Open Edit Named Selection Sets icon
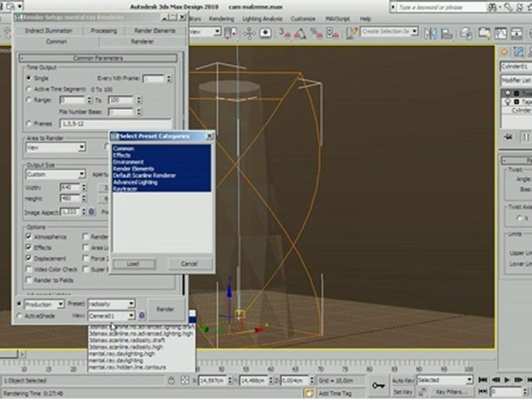The image size is (532, 399). 351,33
